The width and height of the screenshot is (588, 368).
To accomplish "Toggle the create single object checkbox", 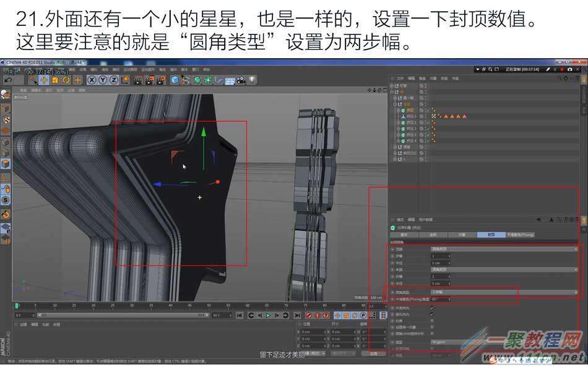I will pos(433,327).
